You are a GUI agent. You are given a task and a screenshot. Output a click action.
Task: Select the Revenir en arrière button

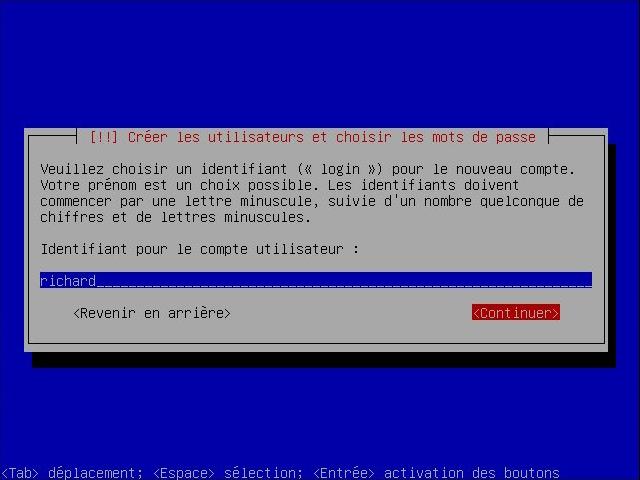[152, 313]
